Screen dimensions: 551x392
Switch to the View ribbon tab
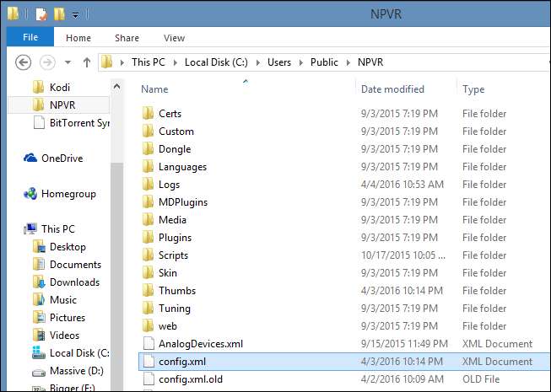[x=174, y=38]
